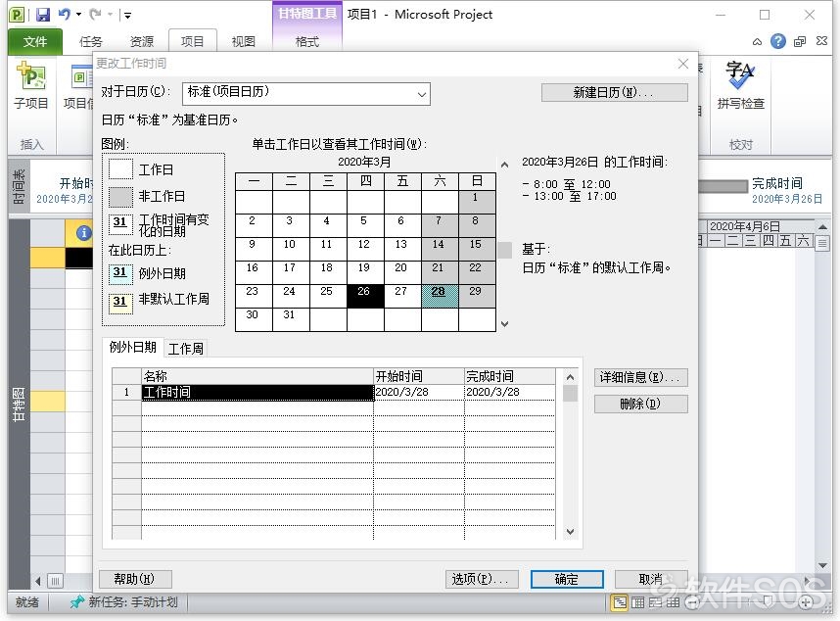The height and width of the screenshot is (621, 840).
Task: Open the 选项 options button
Action: [x=481, y=579]
